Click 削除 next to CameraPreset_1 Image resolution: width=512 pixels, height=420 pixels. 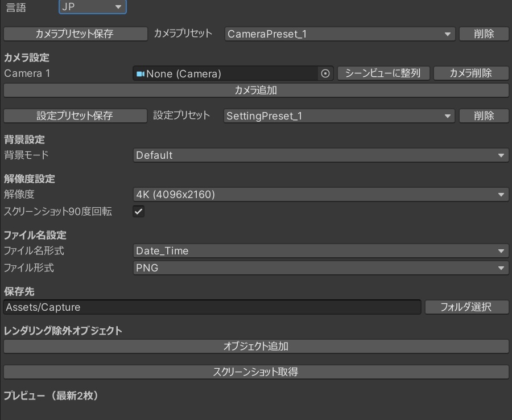pos(484,34)
